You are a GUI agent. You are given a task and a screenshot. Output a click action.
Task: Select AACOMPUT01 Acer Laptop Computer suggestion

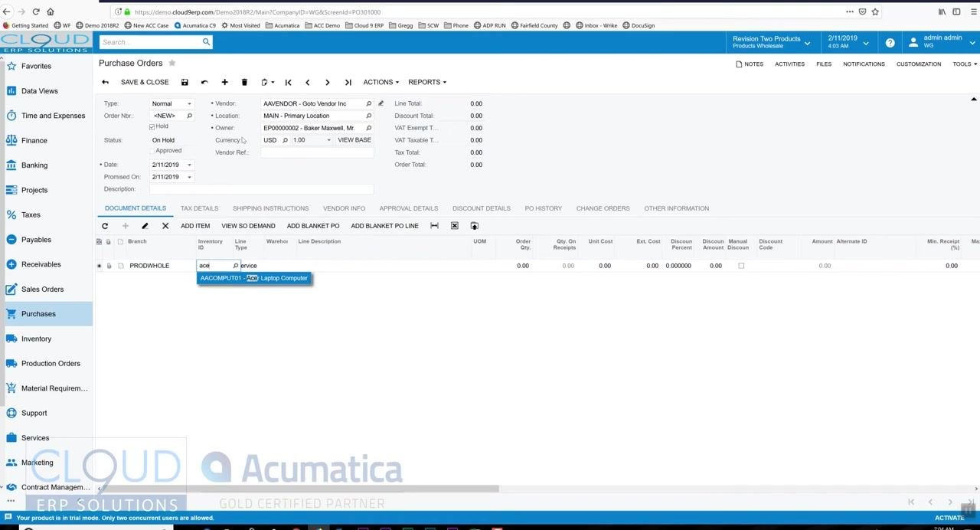254,278
